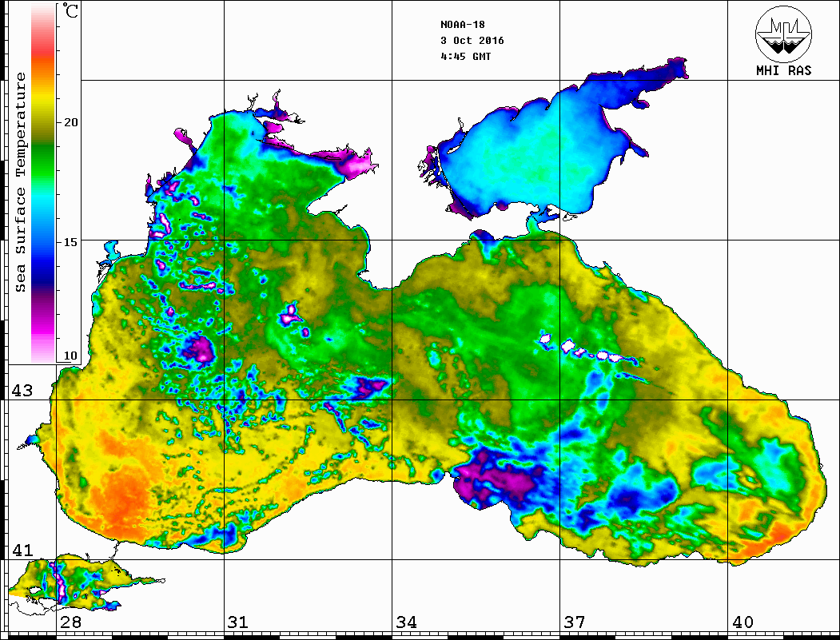This screenshot has height=640, width=840.
Task: Click the temperature color bar legend
Action: pos(43,183)
